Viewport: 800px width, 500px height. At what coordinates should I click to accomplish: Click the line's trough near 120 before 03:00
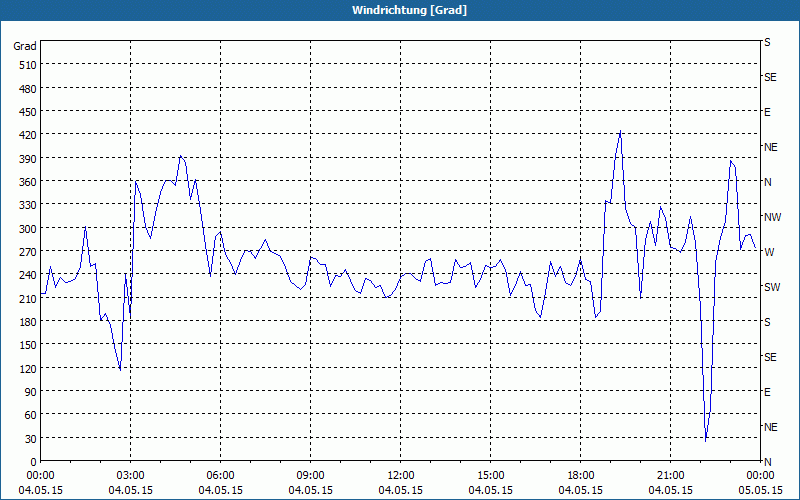point(120,369)
